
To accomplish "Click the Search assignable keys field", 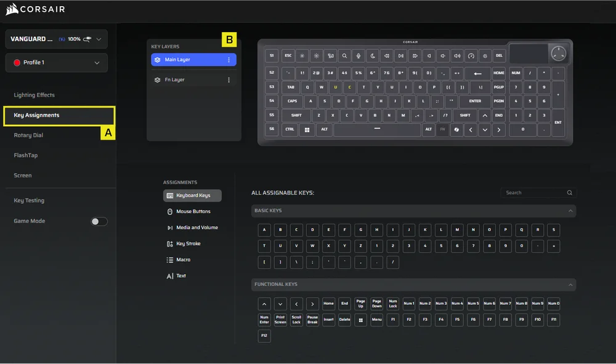I will point(533,192).
